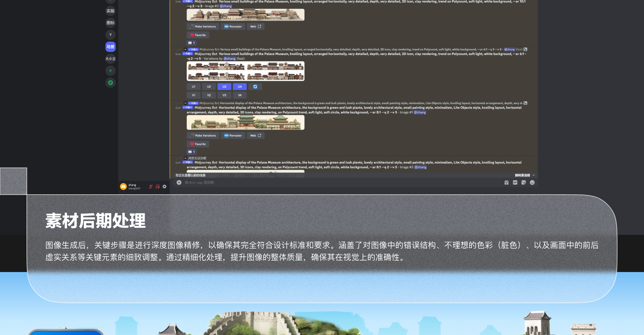
Task: Open the four-grid Palace Museum image thumbnail
Action: point(246,71)
